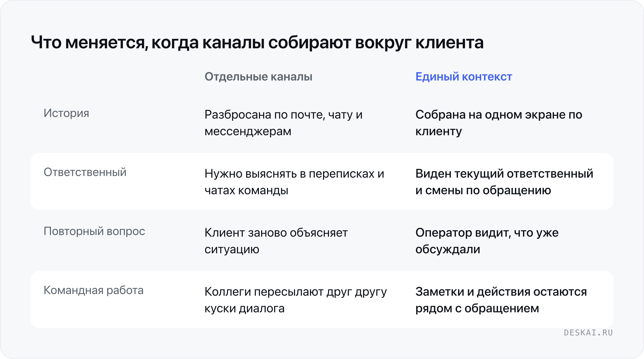
Task: Click text 'Клиент заново объясняет ситуацию'
Action: [x=276, y=241]
